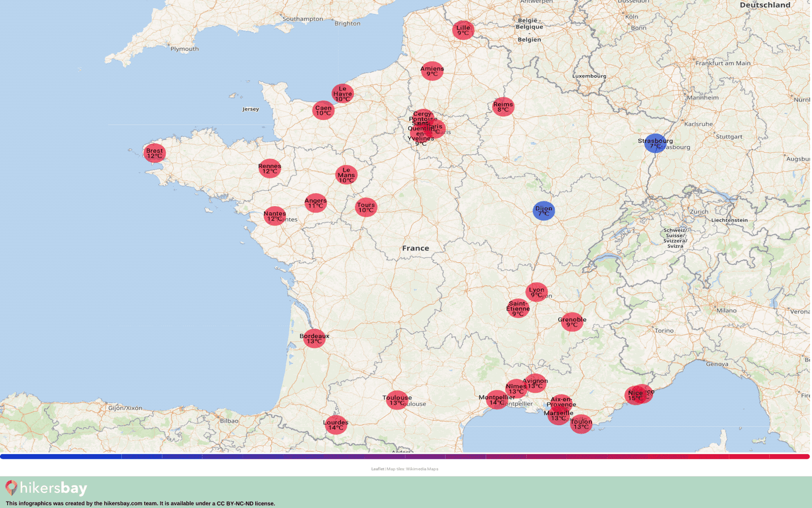Select the Toulon 13°C marker
This screenshot has height=508, width=812.
pos(581,424)
